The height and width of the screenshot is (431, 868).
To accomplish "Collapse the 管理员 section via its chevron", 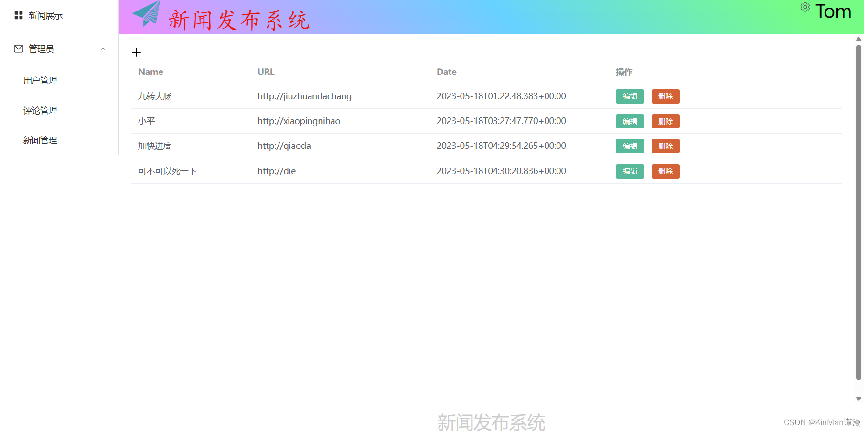I will 102,49.
